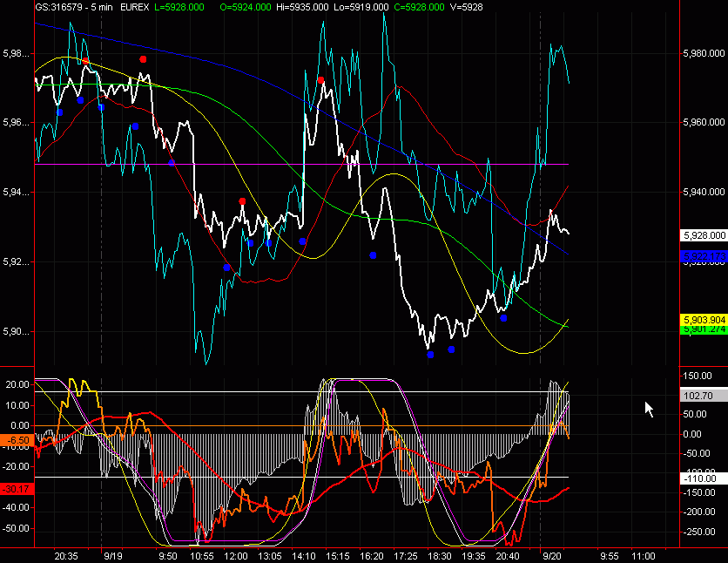
Task: Click the green 5,901.274 price label
Action: point(703,329)
